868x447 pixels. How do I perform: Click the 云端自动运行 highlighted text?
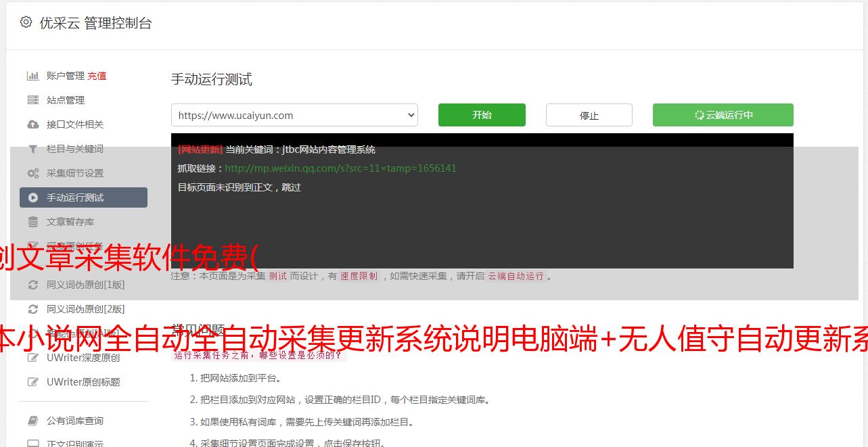tap(516, 276)
